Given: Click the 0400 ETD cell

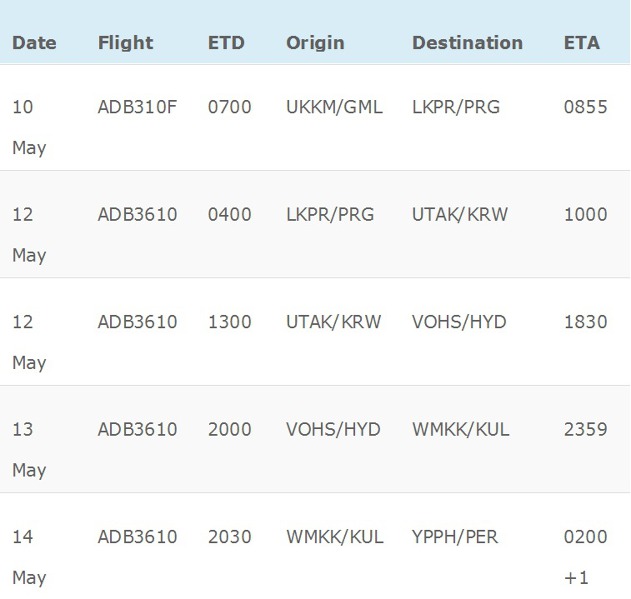Looking at the screenshot, I should tap(230, 214).
